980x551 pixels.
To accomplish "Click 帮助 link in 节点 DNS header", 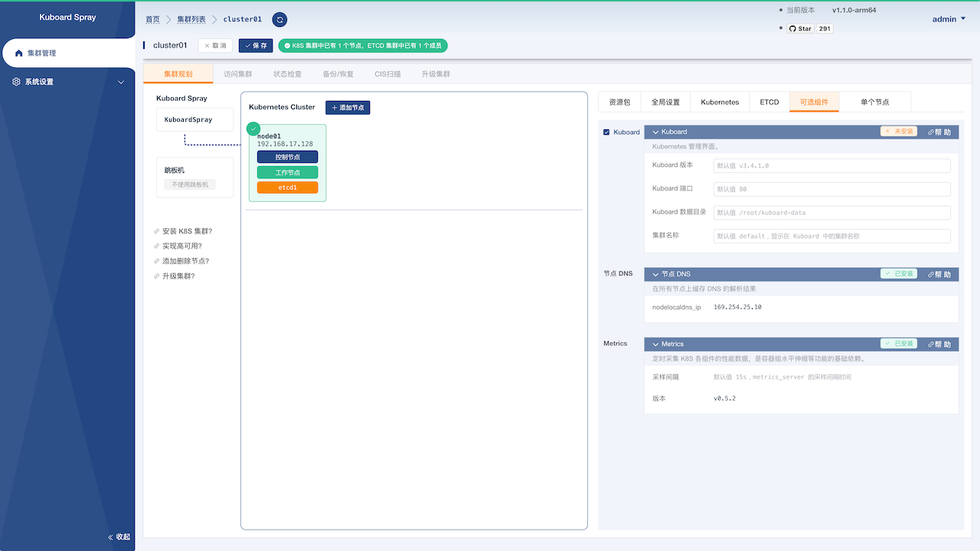I will pos(939,274).
